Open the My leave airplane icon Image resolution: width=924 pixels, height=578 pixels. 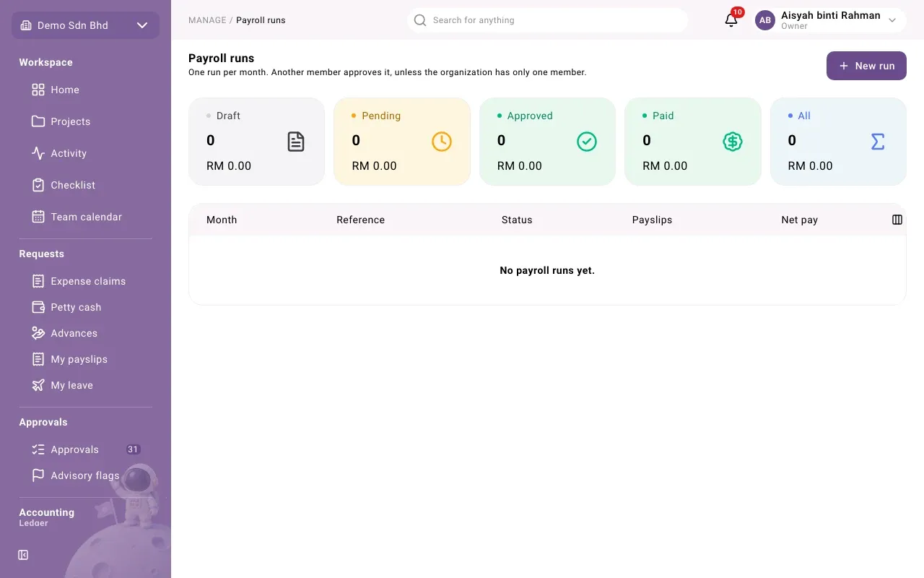point(38,385)
